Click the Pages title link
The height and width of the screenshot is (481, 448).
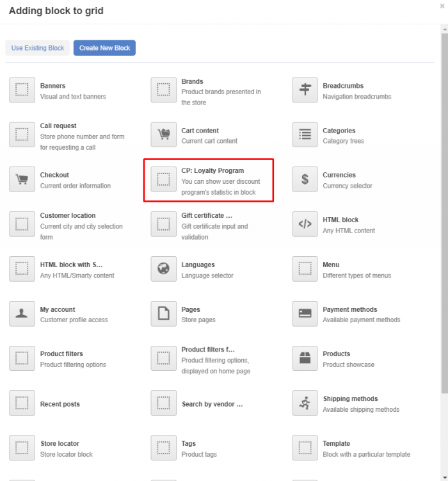pos(191,309)
